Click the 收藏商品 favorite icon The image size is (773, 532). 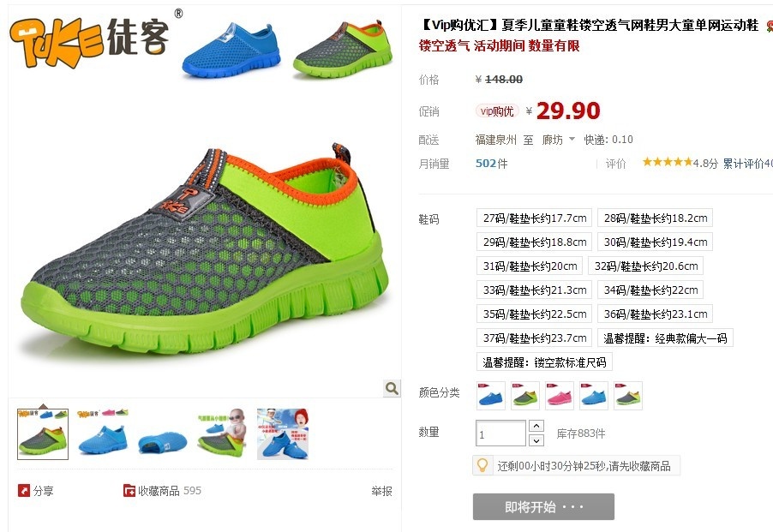click(x=129, y=491)
